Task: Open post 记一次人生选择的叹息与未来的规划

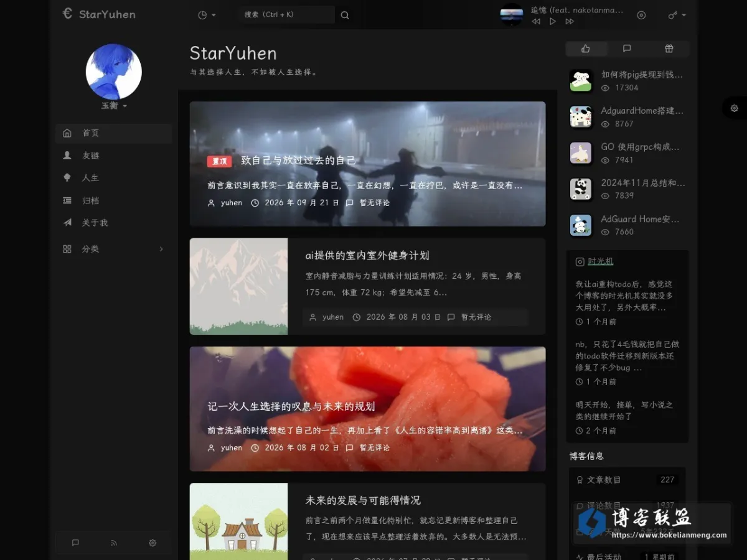Action: (291, 406)
